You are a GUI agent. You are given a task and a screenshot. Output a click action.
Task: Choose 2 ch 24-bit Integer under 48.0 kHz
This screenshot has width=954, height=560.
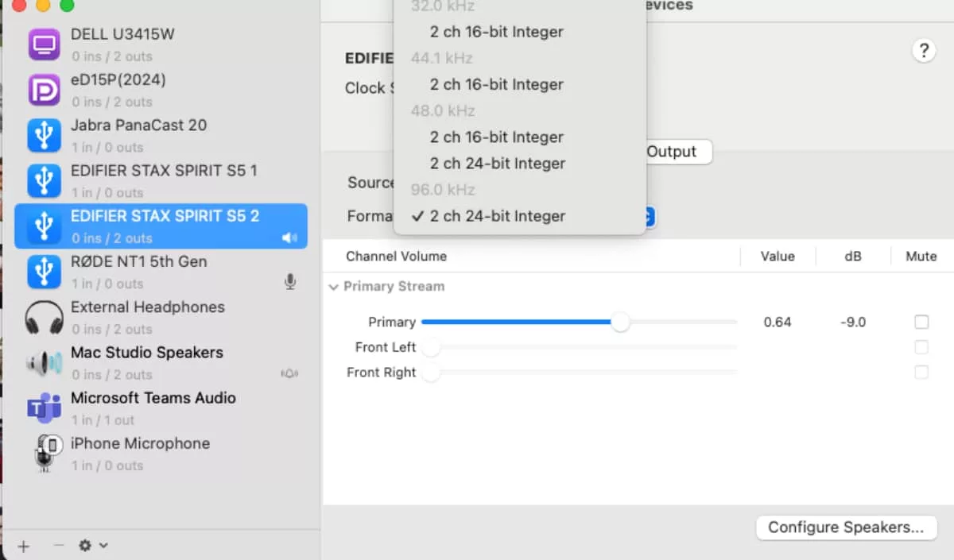click(x=497, y=163)
